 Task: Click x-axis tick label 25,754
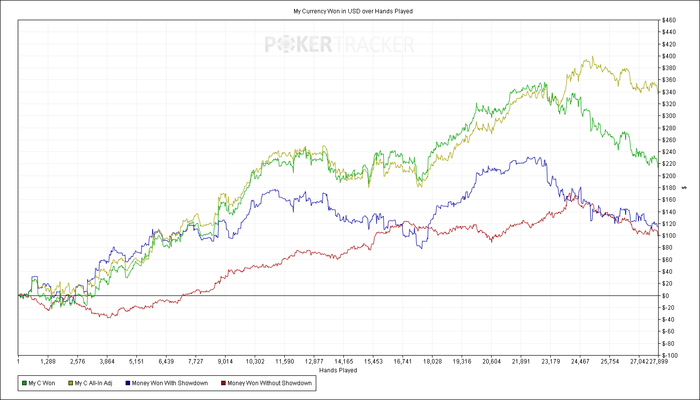(x=609, y=361)
